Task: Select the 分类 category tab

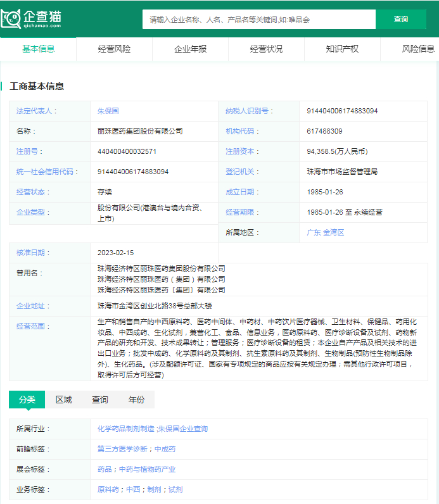Action: (27, 400)
